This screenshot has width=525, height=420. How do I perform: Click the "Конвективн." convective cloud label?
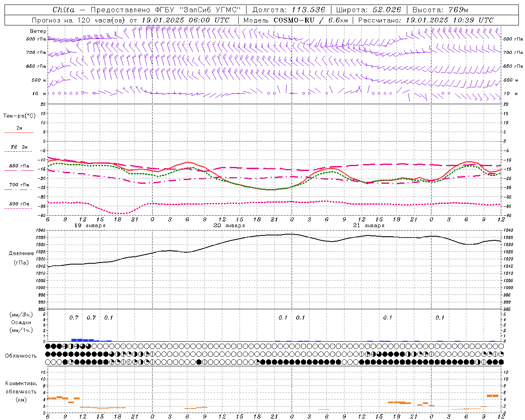point(21,383)
